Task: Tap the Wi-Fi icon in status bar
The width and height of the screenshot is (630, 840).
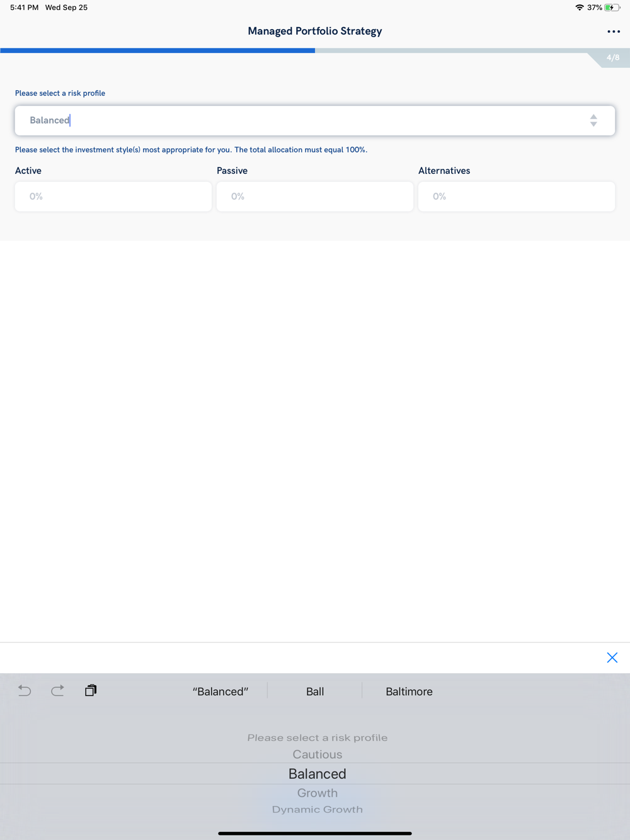Action: click(x=579, y=8)
